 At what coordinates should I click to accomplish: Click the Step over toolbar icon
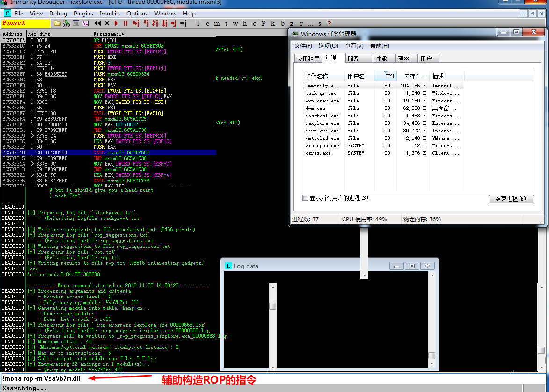(146, 23)
